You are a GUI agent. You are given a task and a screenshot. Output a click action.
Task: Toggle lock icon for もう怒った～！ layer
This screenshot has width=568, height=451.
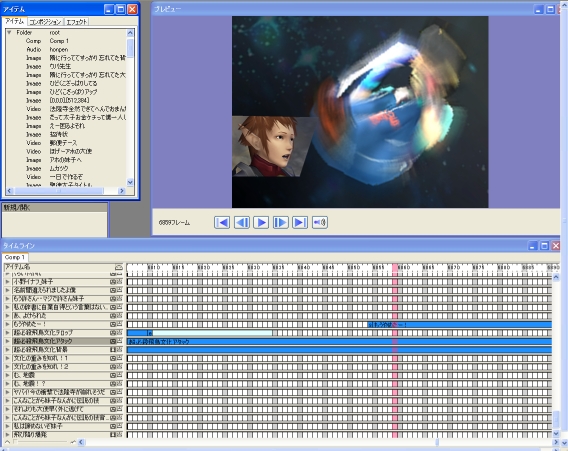[x=119, y=324]
